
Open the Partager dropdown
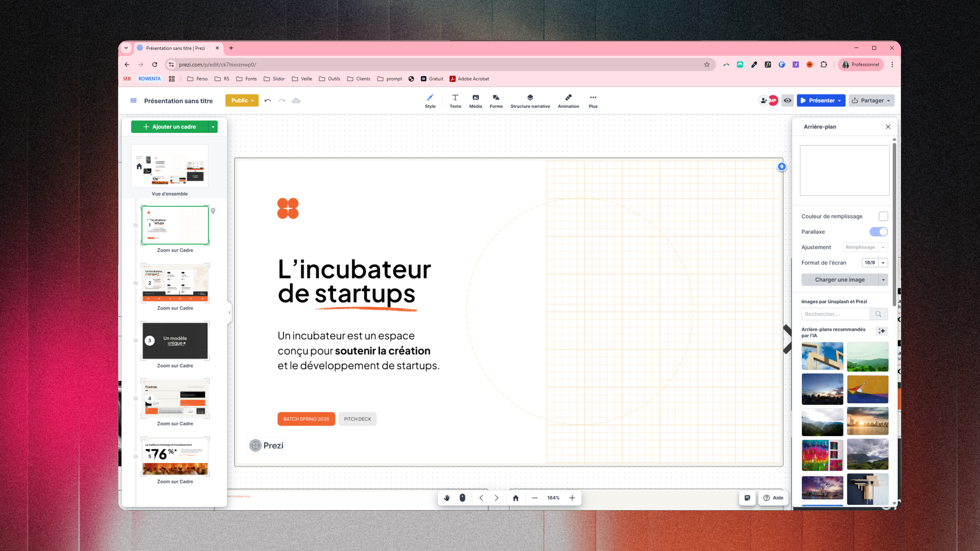pyautogui.click(x=871, y=100)
